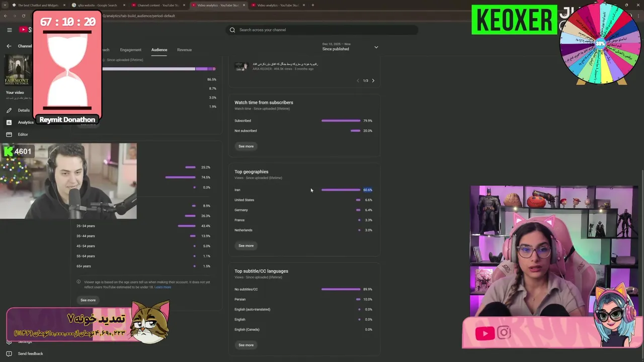Click See more under Watch time from subscribers
This screenshot has height=362, width=644.
point(246,146)
